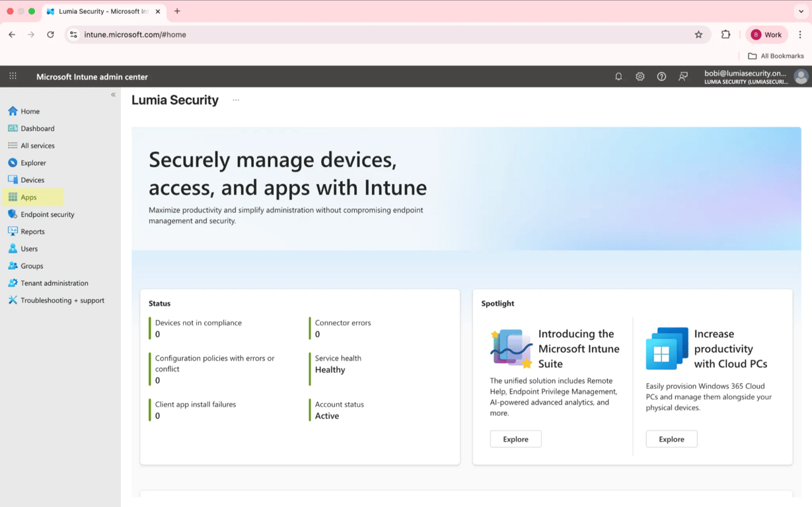Click the All services list icon

coord(13,145)
